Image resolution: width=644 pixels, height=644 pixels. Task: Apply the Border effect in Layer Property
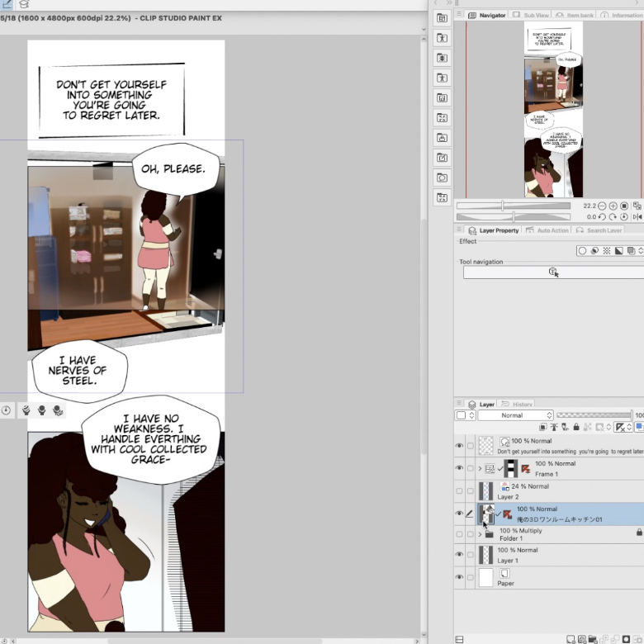pos(582,251)
